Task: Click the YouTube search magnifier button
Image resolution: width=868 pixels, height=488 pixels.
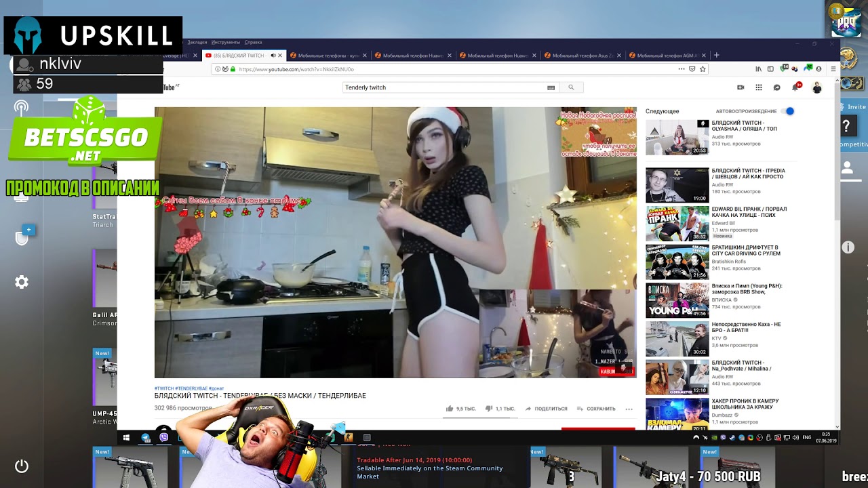Action: coord(571,87)
